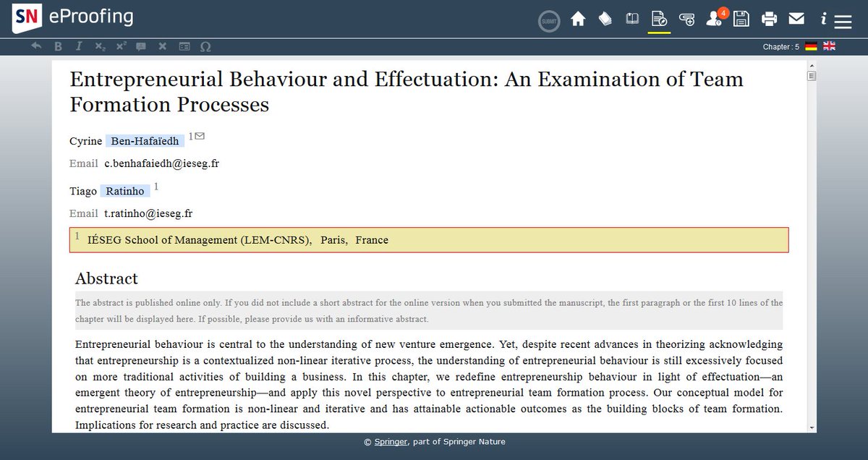Apply italic formatting to selected text
868x460 pixels.
point(79,46)
